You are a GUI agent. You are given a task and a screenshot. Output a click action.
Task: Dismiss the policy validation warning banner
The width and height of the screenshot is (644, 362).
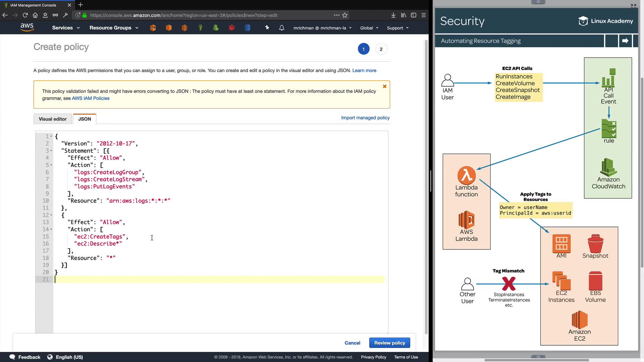(x=385, y=86)
